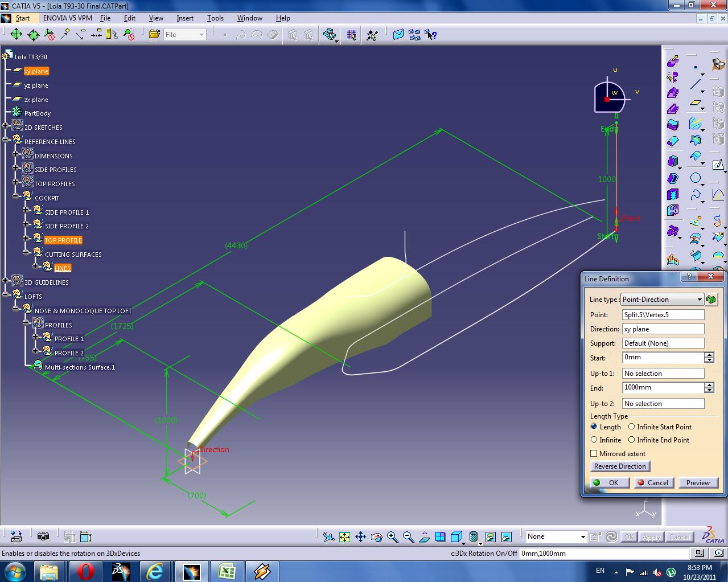Increase the End value with its up arrow
The image size is (728, 582).
point(709,384)
